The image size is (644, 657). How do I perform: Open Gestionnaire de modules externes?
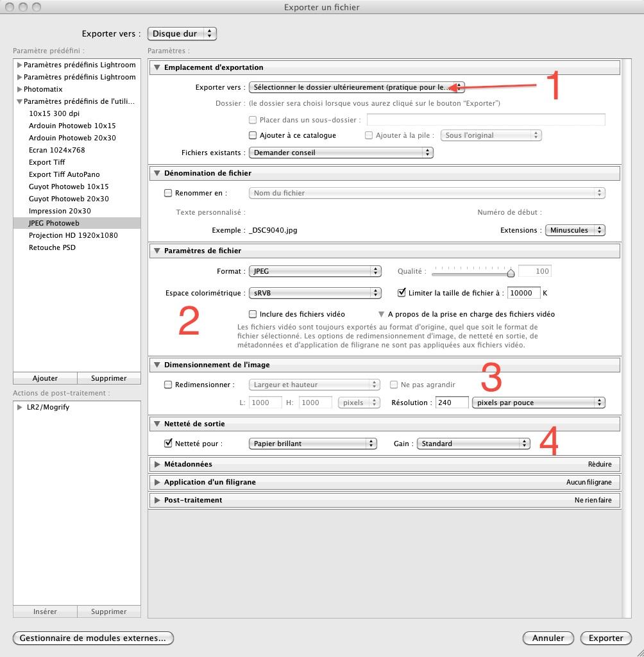(x=93, y=638)
